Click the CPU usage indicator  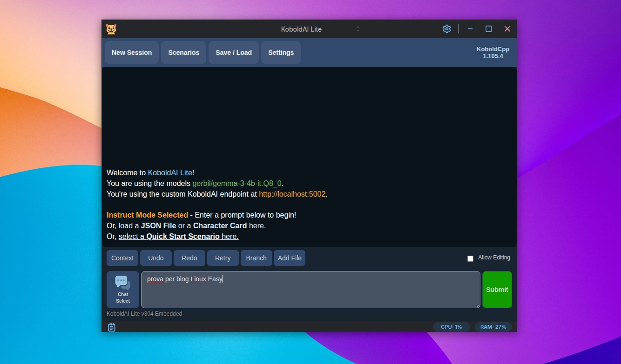coord(451,327)
